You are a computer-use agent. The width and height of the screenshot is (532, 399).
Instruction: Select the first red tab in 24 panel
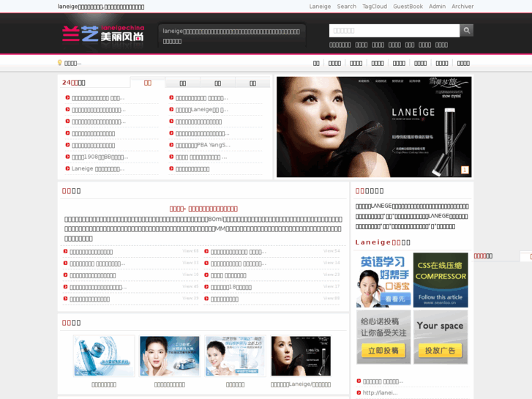coord(148,83)
